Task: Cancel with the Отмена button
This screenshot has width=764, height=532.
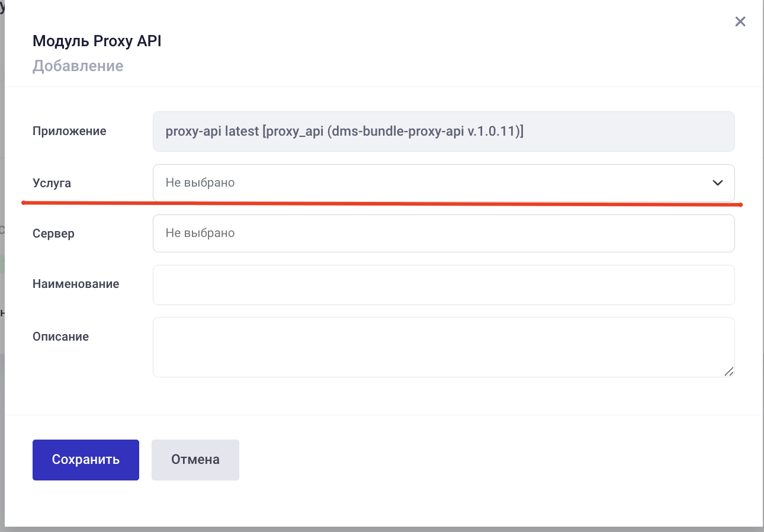Action: pos(195,460)
